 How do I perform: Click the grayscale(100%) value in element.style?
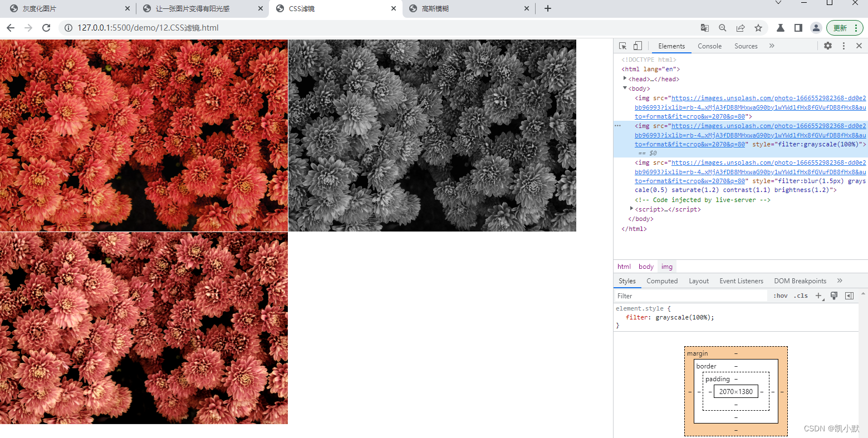(x=683, y=317)
